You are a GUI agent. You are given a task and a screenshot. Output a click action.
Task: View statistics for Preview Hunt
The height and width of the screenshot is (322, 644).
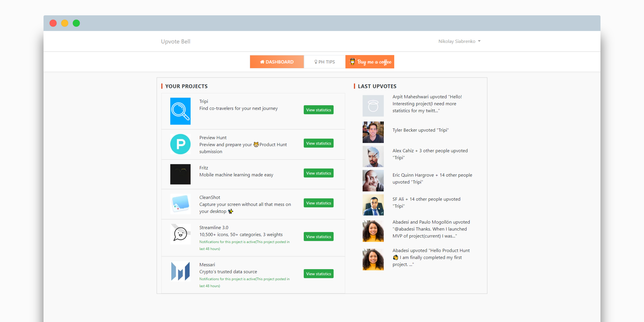pos(319,143)
